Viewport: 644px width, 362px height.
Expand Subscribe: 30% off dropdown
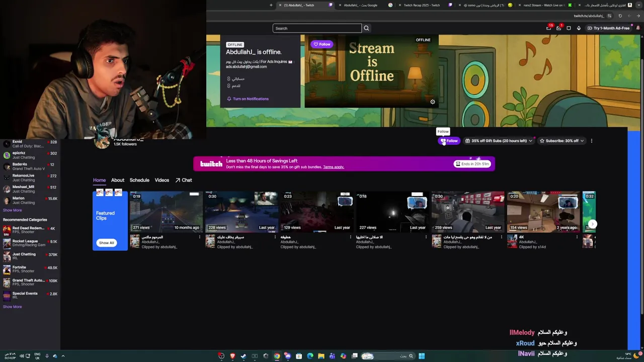(x=561, y=141)
